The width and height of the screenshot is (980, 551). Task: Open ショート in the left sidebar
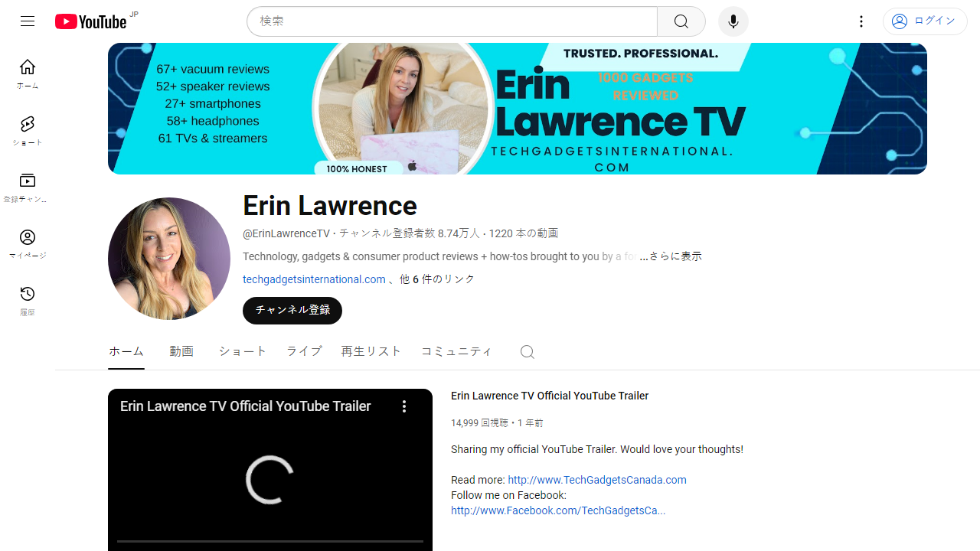coord(28,131)
